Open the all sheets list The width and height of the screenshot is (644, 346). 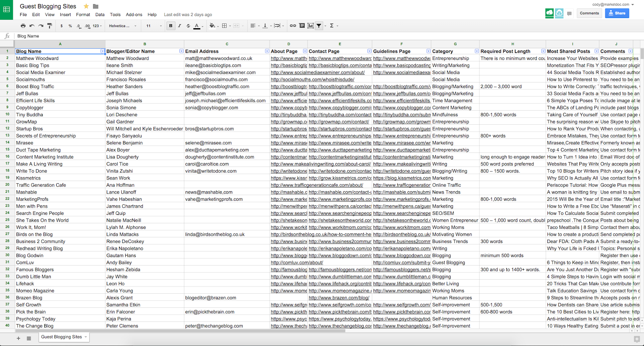point(29,338)
